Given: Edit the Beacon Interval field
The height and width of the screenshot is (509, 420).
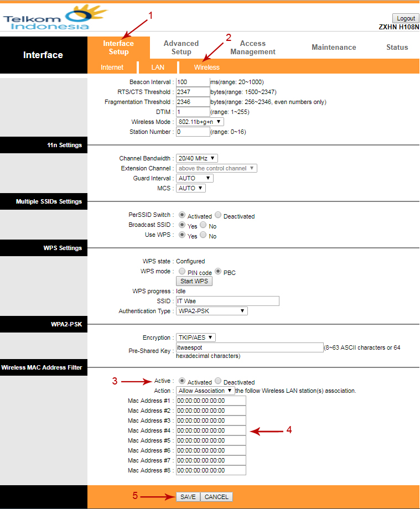Looking at the screenshot, I should tap(193, 82).
